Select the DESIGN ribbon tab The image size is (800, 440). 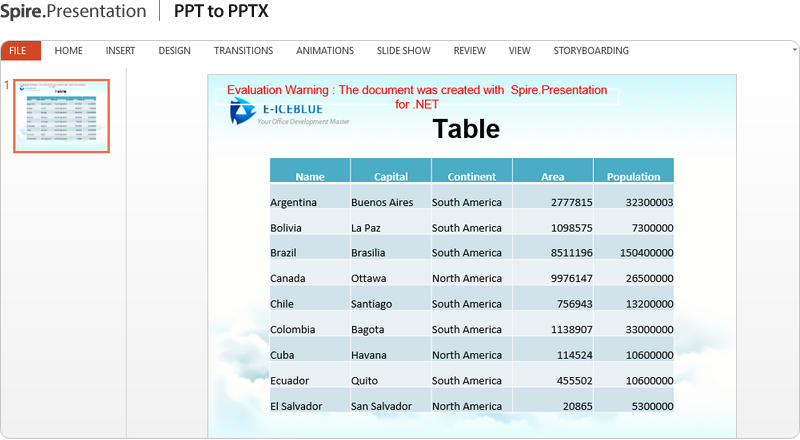click(174, 51)
